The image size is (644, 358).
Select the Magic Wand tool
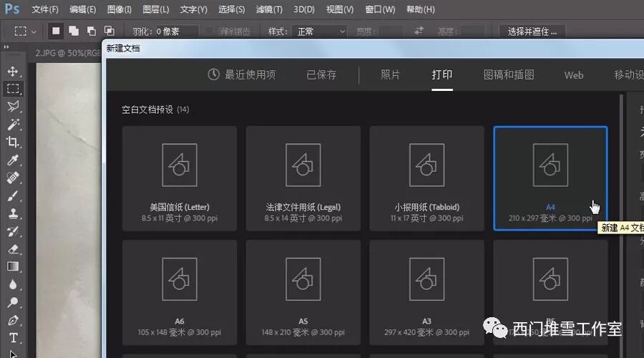click(x=13, y=124)
